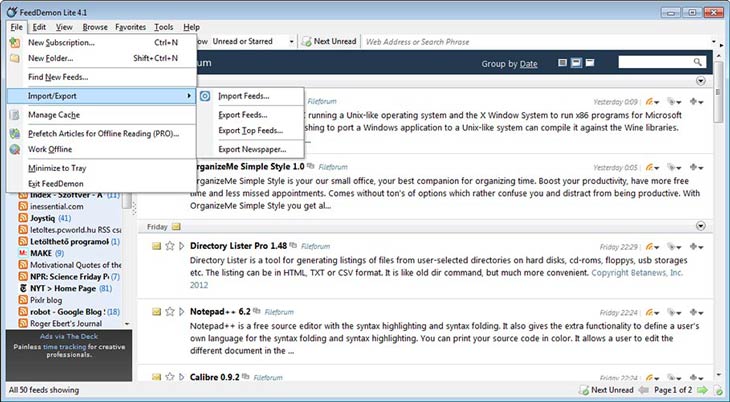Open the Help menu
Viewport: 730px width, 402px height.
(x=191, y=27)
